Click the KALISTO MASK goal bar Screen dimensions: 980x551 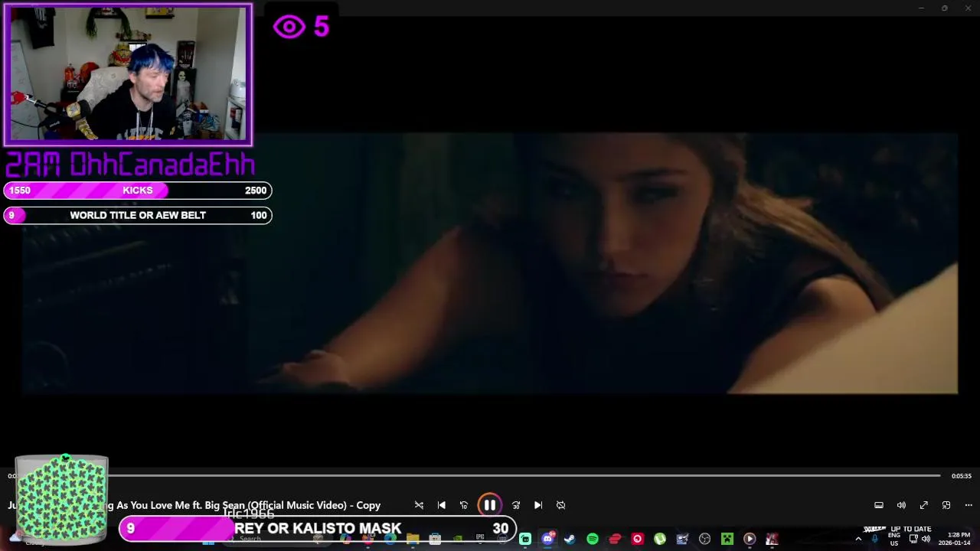click(318, 528)
